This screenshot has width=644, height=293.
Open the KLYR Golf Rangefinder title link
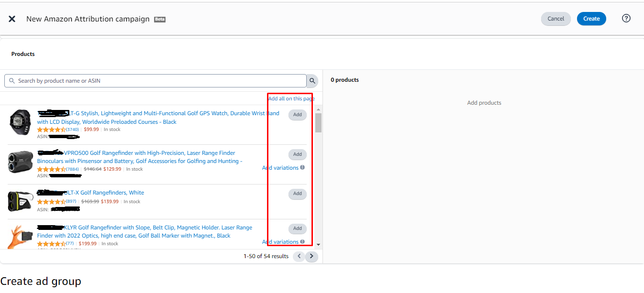[x=144, y=232]
